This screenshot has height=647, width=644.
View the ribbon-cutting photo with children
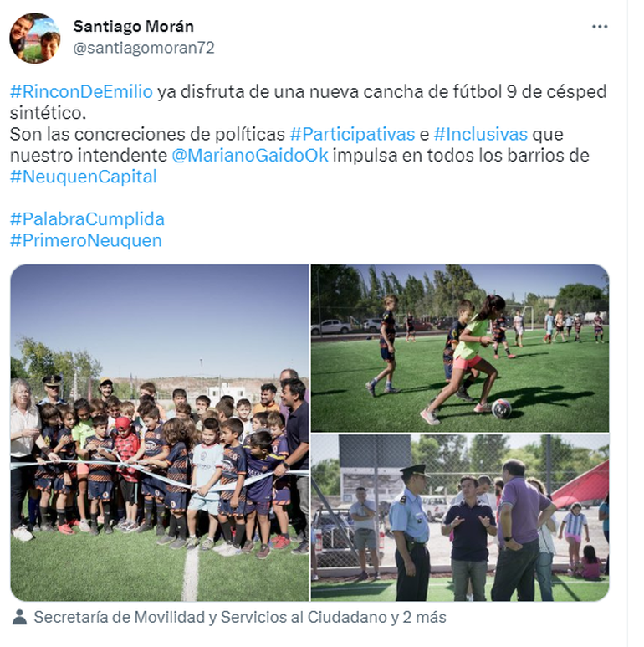pos(160,433)
